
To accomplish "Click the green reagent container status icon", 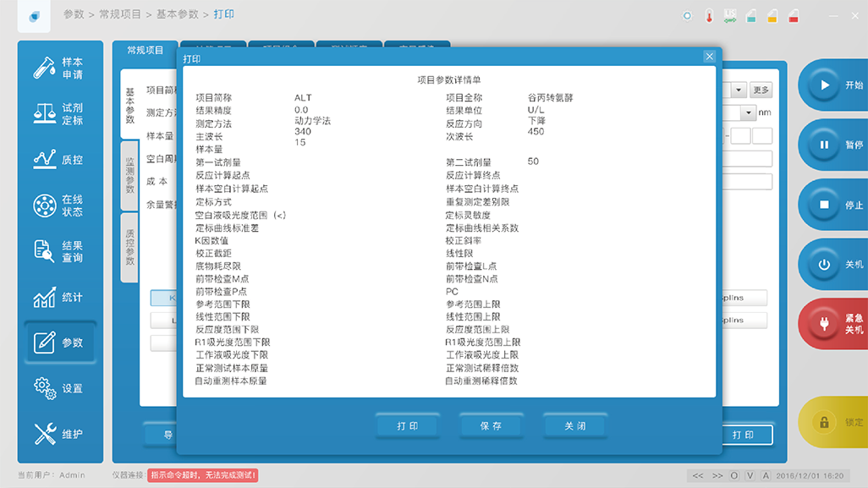I will [751, 16].
